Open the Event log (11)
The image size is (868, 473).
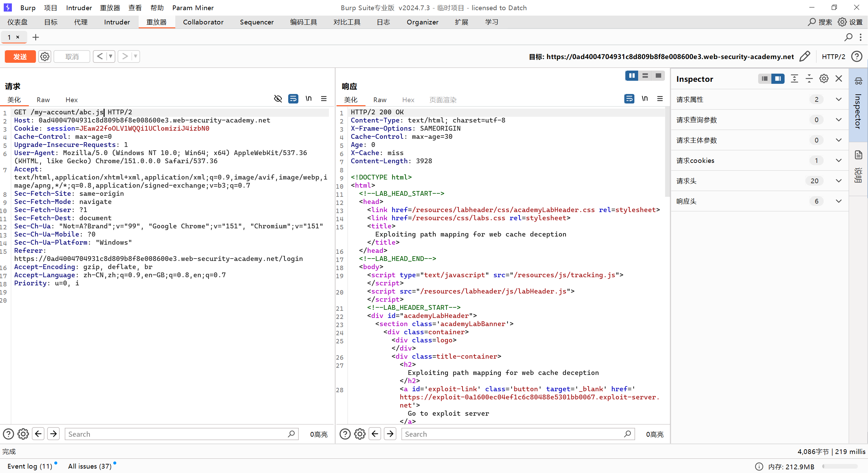point(30,466)
